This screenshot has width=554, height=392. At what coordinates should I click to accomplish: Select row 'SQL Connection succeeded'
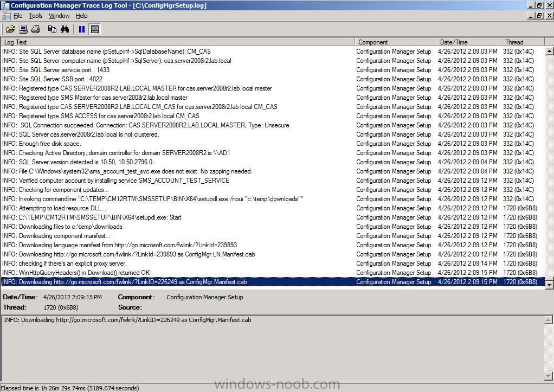coord(273,125)
